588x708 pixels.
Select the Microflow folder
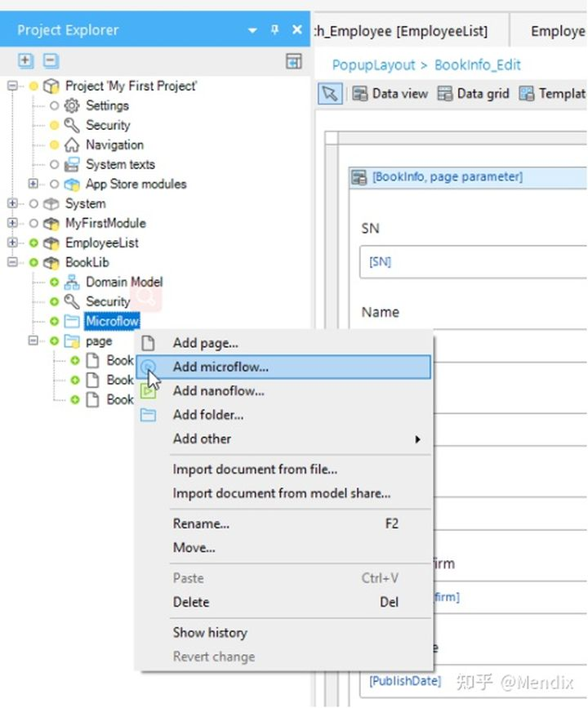coord(112,322)
